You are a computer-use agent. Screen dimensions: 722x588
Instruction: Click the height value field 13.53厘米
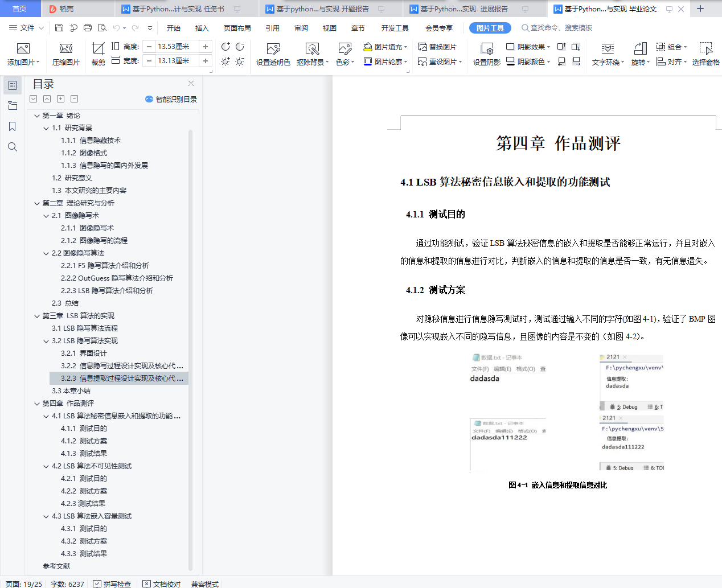click(177, 47)
